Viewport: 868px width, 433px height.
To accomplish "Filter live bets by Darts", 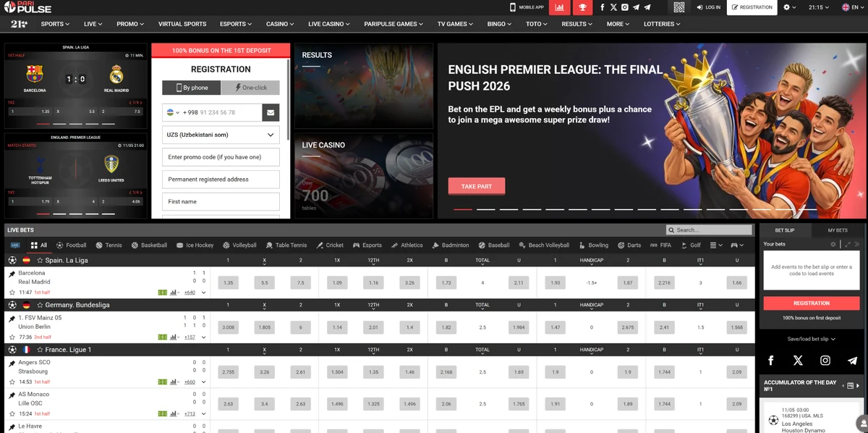I will (629, 245).
